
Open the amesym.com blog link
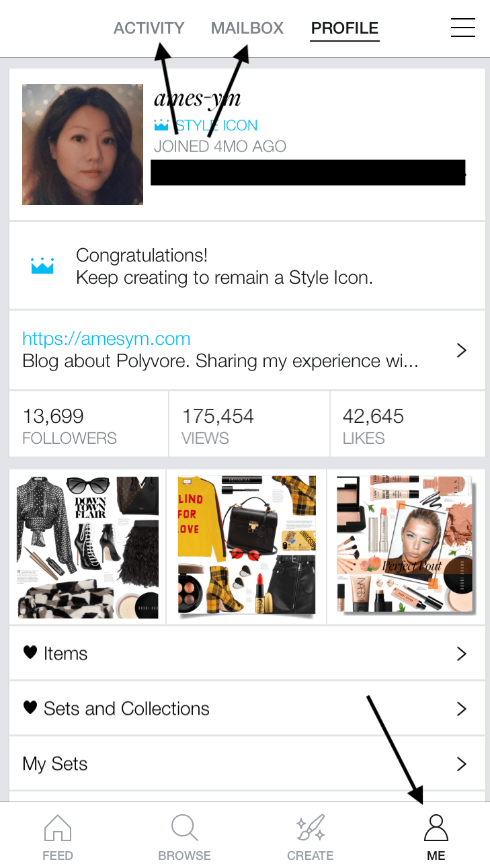(x=106, y=339)
